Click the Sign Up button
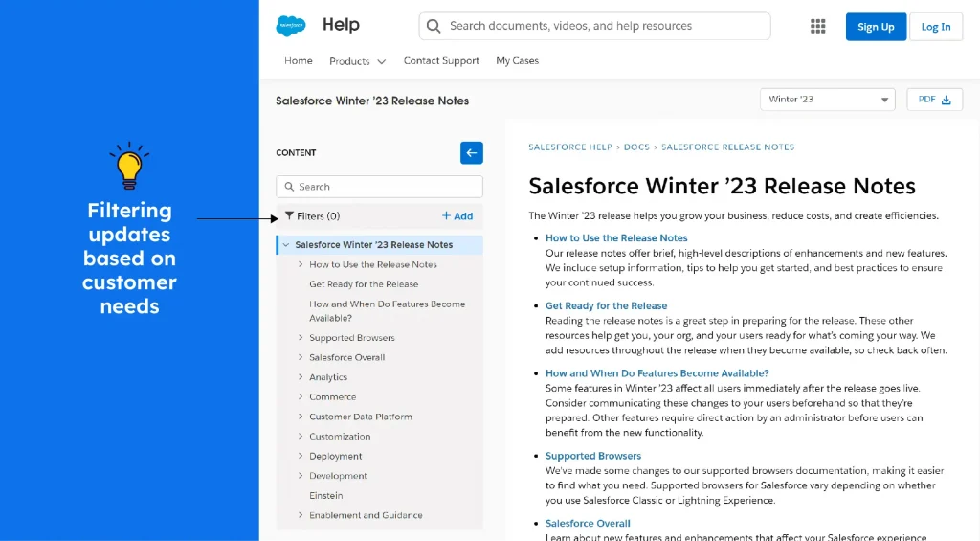Viewport: 980px width, 541px height. coord(876,26)
